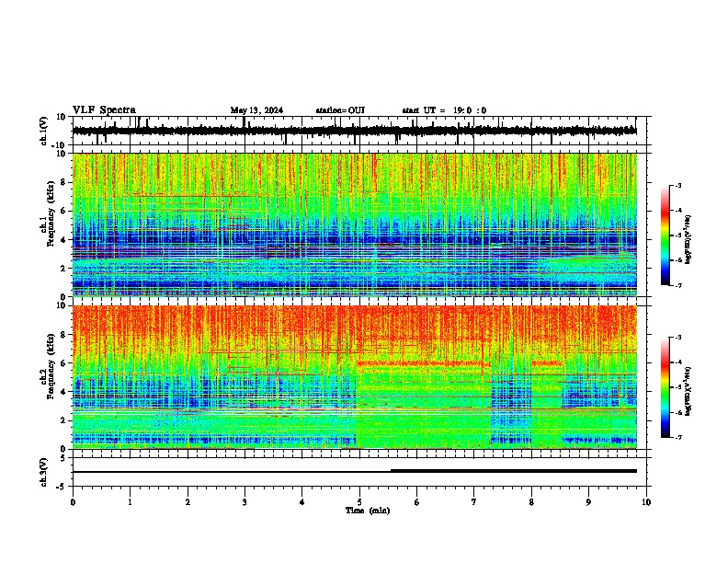This screenshot has height=563, width=728.
Task: Click the ch.3 black trace line
Action: (354, 471)
